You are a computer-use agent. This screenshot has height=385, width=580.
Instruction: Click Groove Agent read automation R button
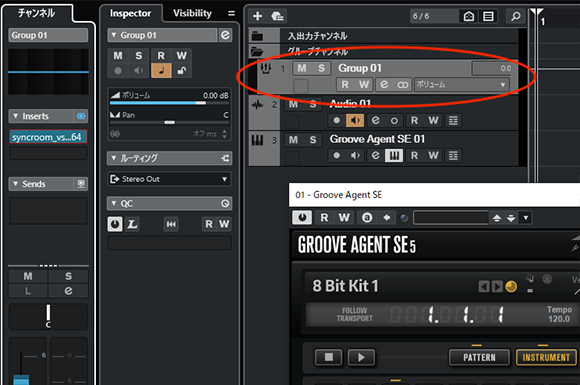coord(324,217)
